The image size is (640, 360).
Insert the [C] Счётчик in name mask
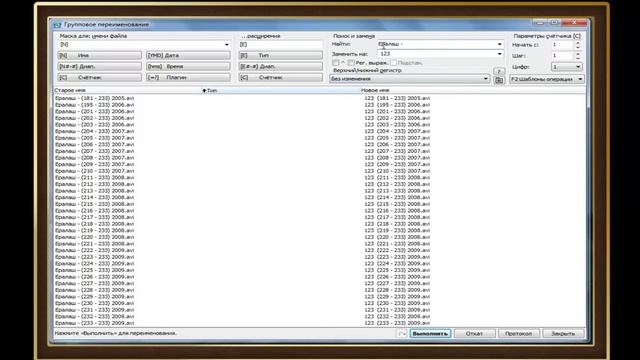click(x=100, y=77)
